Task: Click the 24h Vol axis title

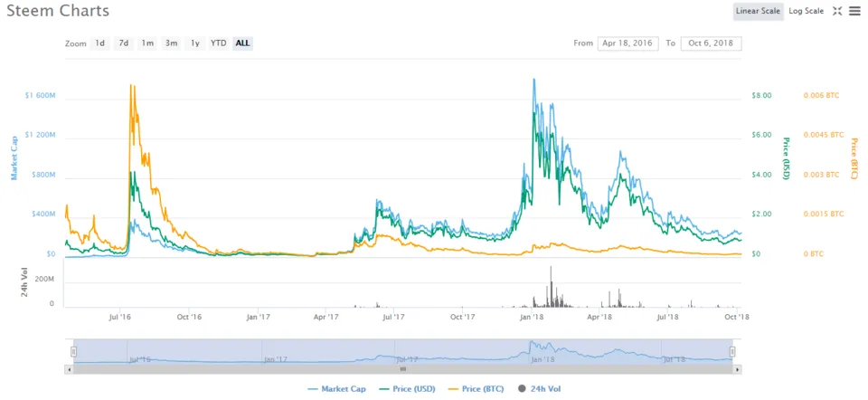Action: (x=24, y=283)
